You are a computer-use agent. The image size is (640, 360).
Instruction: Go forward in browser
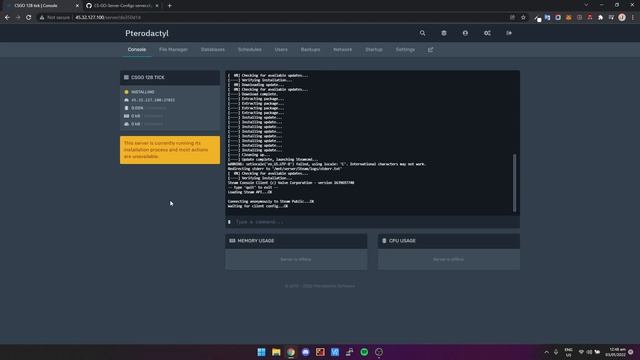click(x=18, y=18)
